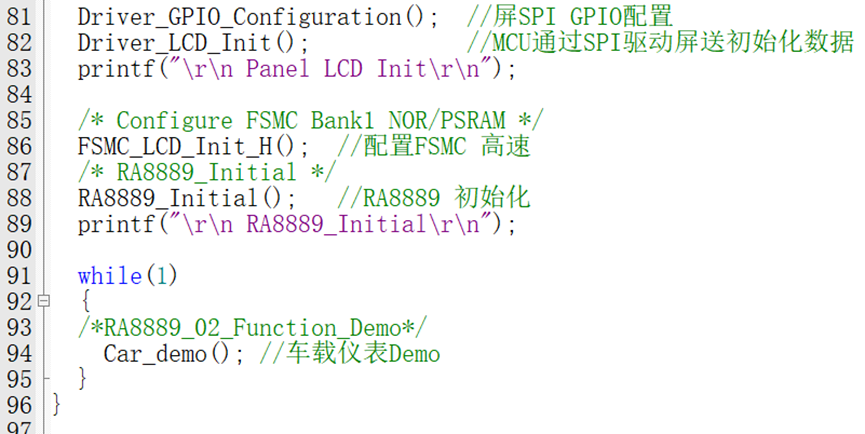Click the Configure FSMC Bank1 comment

[x=311, y=121]
